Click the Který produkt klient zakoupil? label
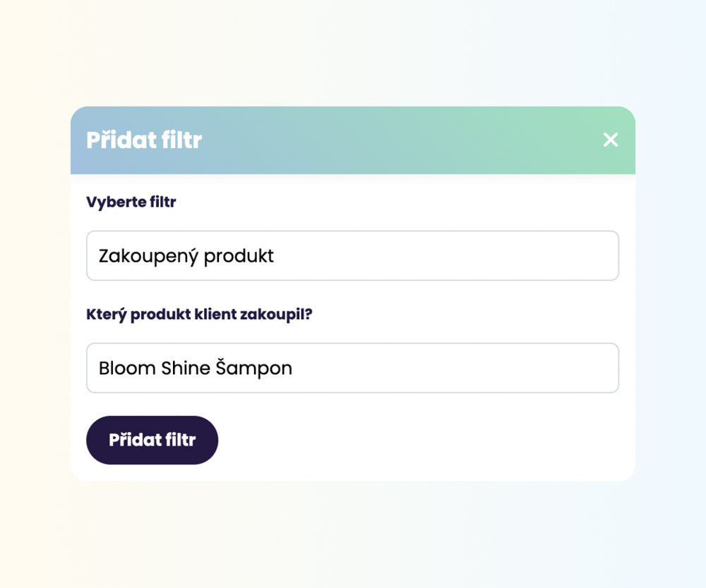The height and width of the screenshot is (588, 706). [199, 314]
